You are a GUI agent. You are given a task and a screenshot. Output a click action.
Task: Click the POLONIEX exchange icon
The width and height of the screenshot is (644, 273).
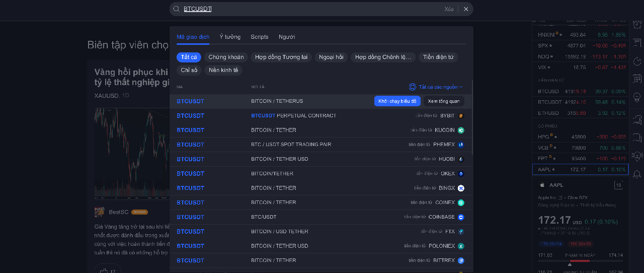461,246
